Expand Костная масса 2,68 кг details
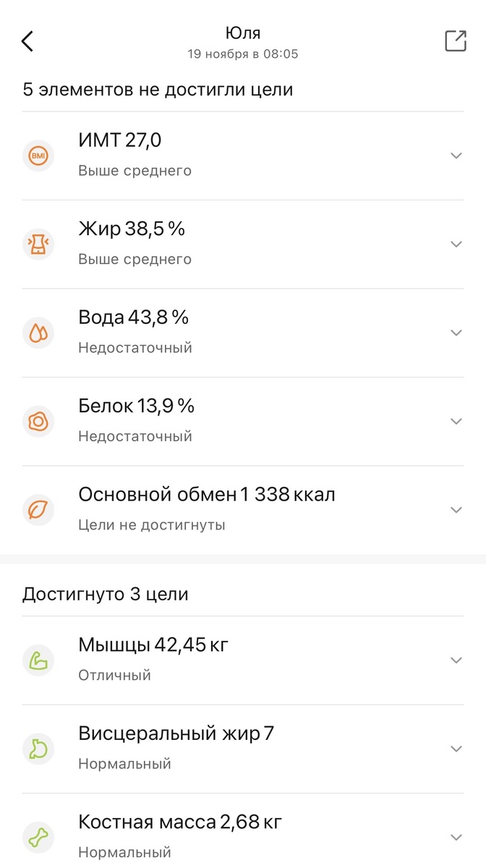This screenshot has width=486, height=868. [456, 836]
